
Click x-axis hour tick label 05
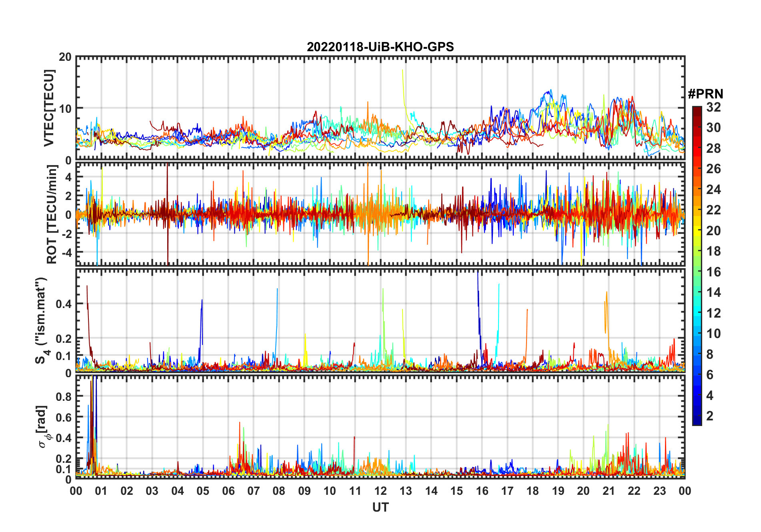(203, 491)
